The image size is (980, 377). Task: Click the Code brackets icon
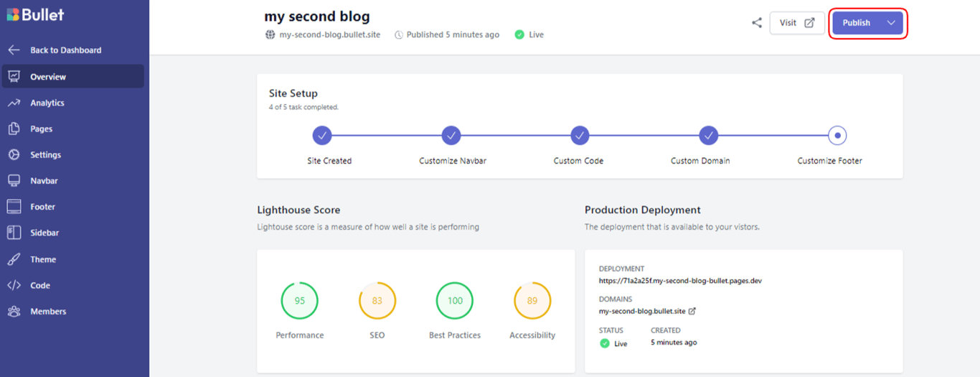[x=14, y=285]
